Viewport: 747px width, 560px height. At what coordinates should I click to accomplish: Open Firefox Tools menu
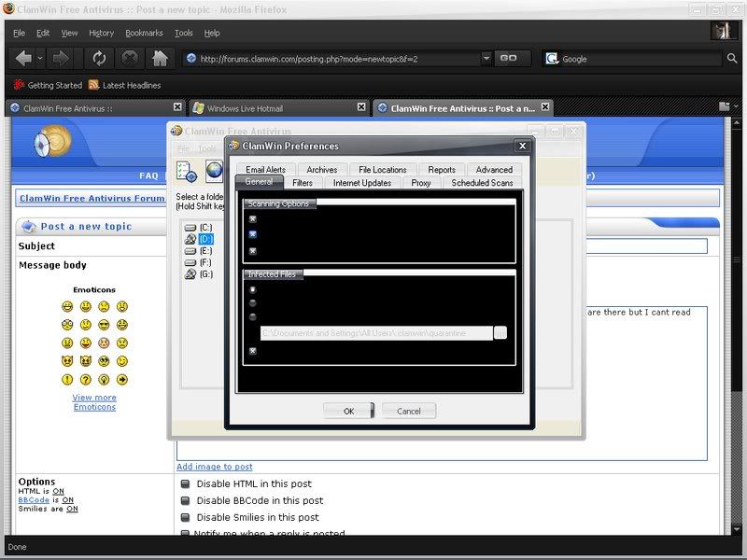point(183,33)
